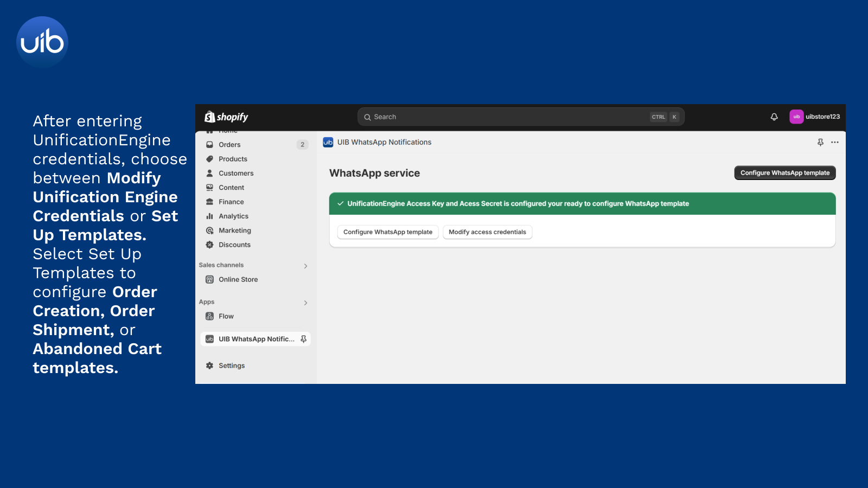This screenshot has height=488, width=868.
Task: Open the notifications bell
Action: [x=774, y=117]
